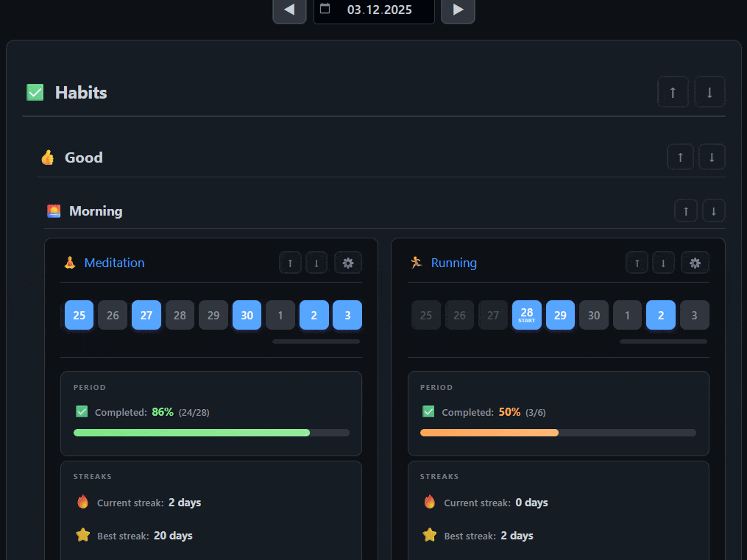
Task: Toggle Running day 1
Action: [x=628, y=315]
